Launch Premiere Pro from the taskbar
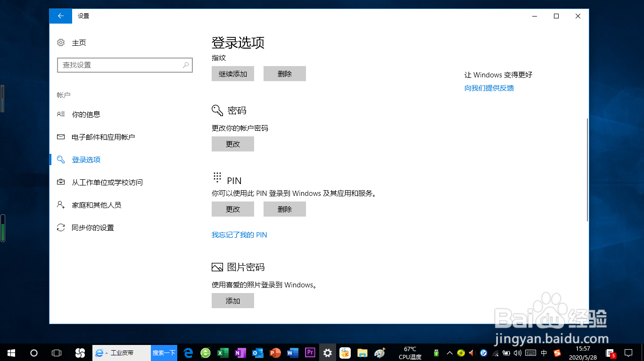644x361 pixels. (310, 353)
